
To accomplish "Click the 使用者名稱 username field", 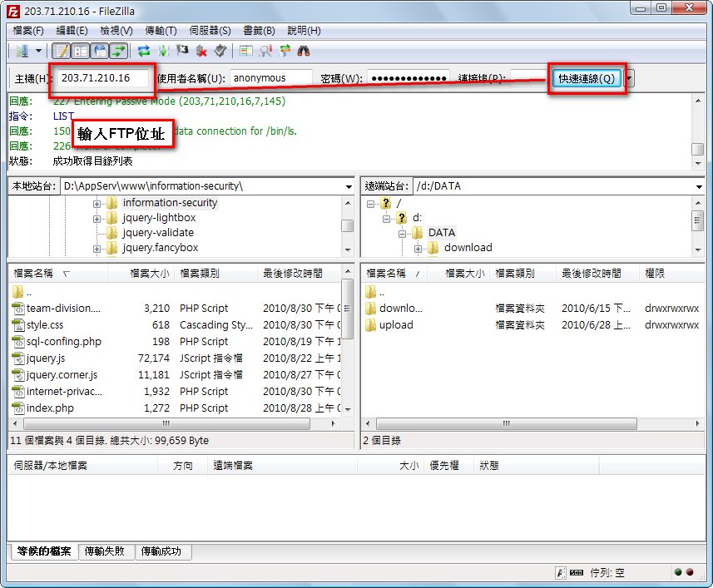I will pyautogui.click(x=271, y=78).
